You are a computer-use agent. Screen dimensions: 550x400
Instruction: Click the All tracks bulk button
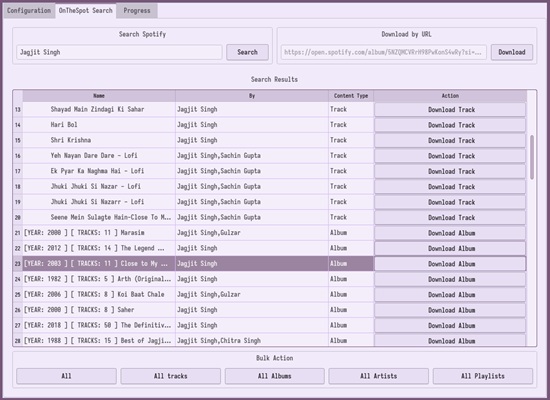click(170, 376)
